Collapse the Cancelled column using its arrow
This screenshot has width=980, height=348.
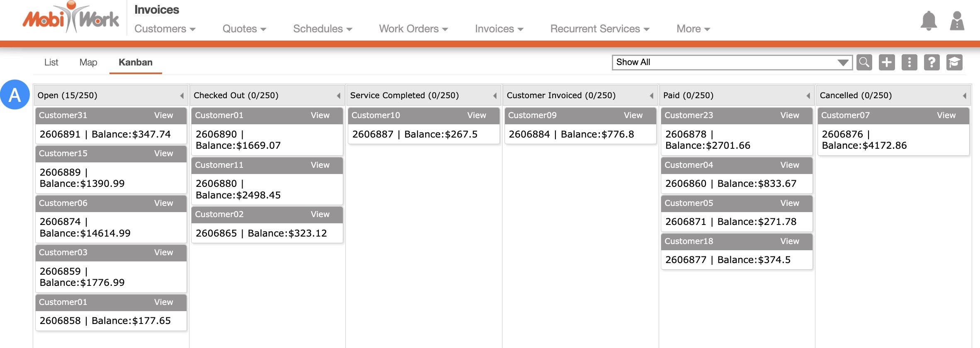(x=964, y=96)
